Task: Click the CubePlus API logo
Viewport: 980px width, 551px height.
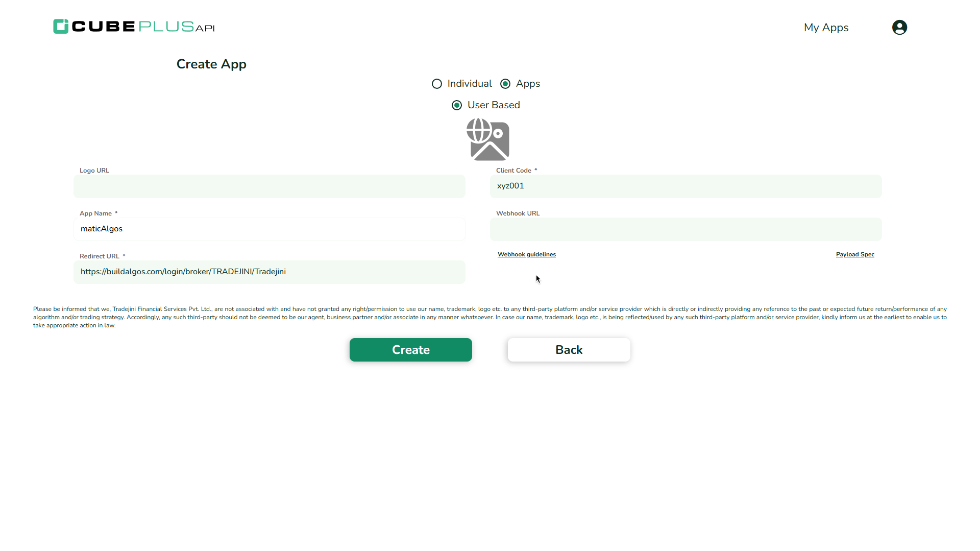Action: (x=134, y=27)
